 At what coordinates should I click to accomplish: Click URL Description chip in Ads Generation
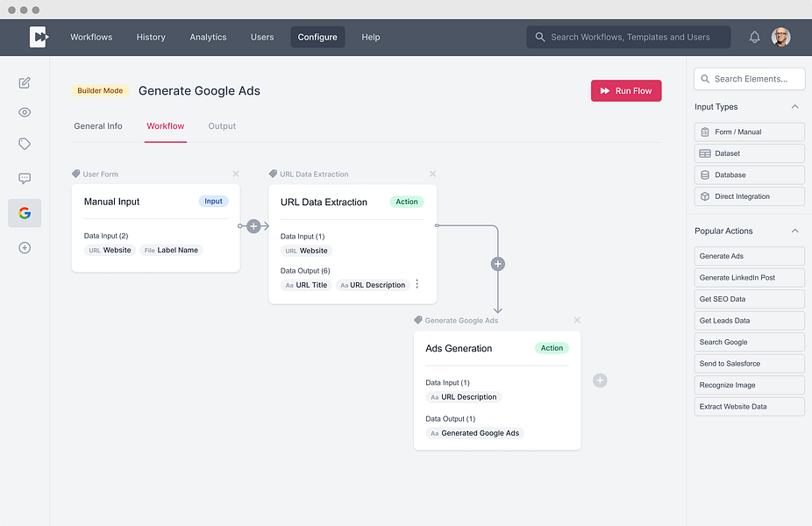[x=464, y=397]
